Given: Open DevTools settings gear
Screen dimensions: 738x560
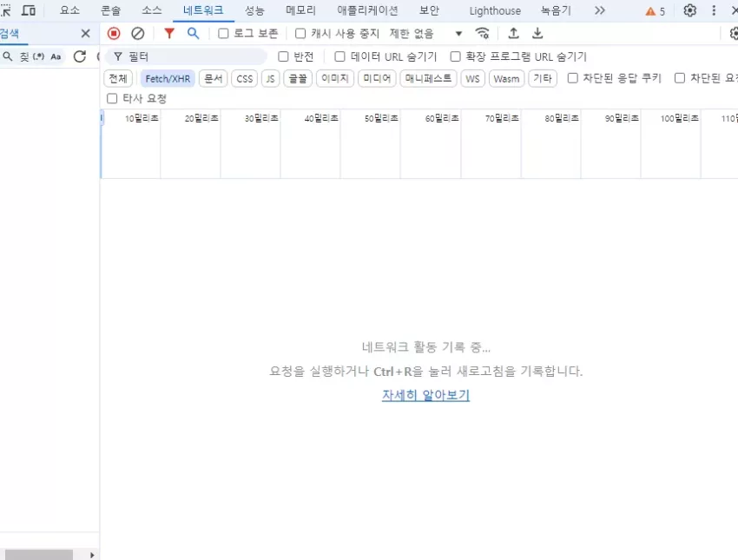Looking at the screenshot, I should coord(689,10).
